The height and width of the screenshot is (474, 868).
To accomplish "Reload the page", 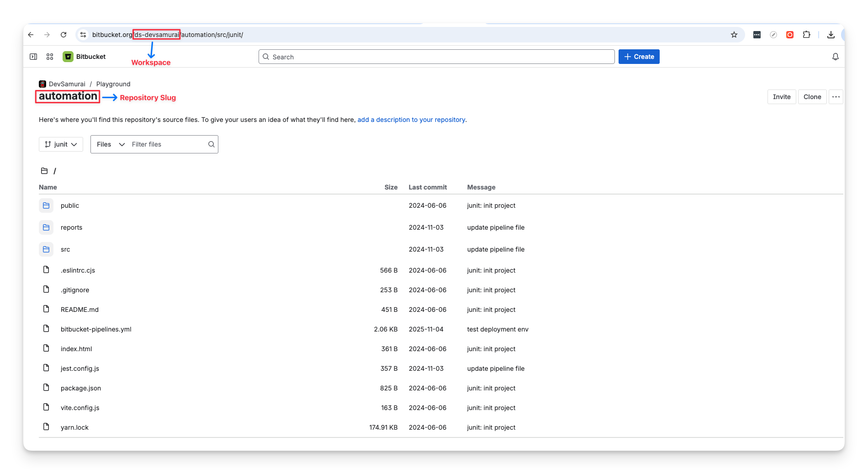I will pos(64,34).
